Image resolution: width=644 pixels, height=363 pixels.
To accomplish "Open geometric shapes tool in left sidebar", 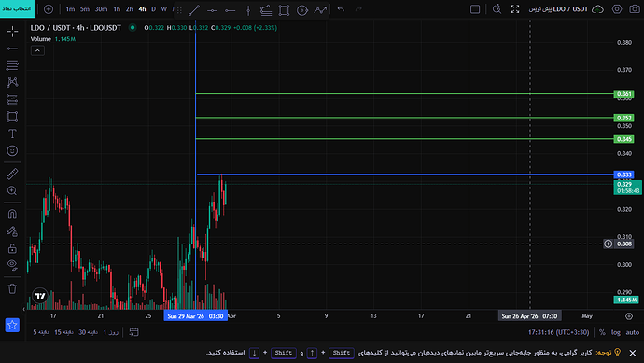I will [x=12, y=117].
